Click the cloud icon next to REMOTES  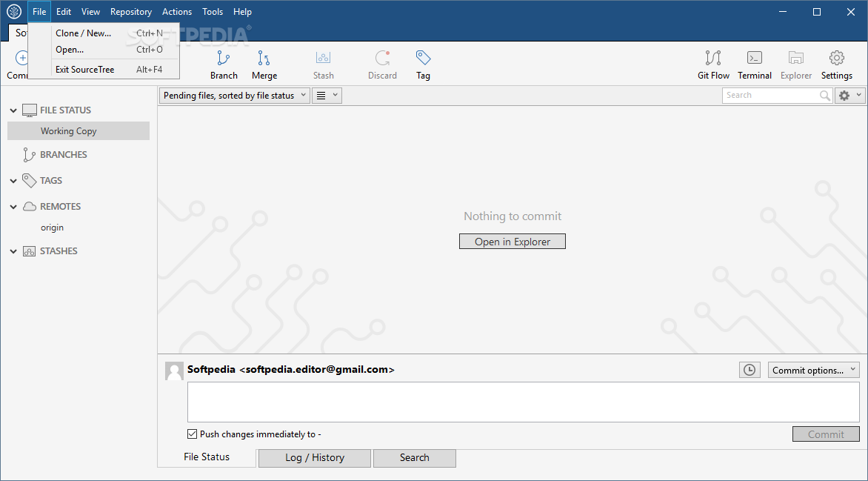click(x=30, y=207)
